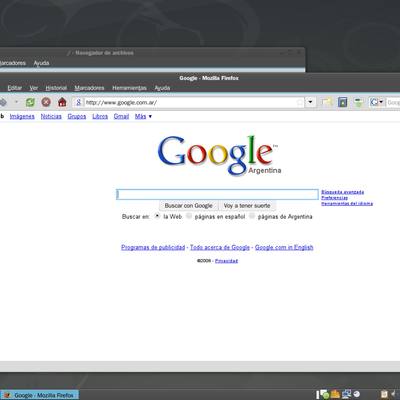Open the address bar history dropdown
Viewport: 400px width, 400px height.
click(311, 102)
